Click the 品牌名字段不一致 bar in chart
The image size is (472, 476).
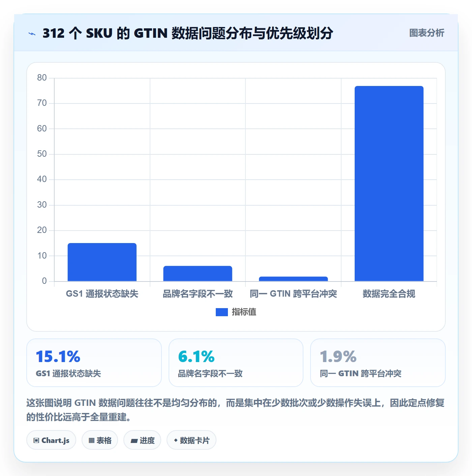pos(198,273)
